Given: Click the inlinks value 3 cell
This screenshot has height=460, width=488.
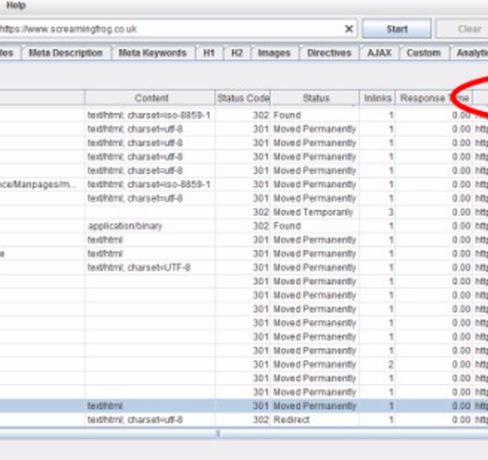Looking at the screenshot, I should (x=377, y=212).
